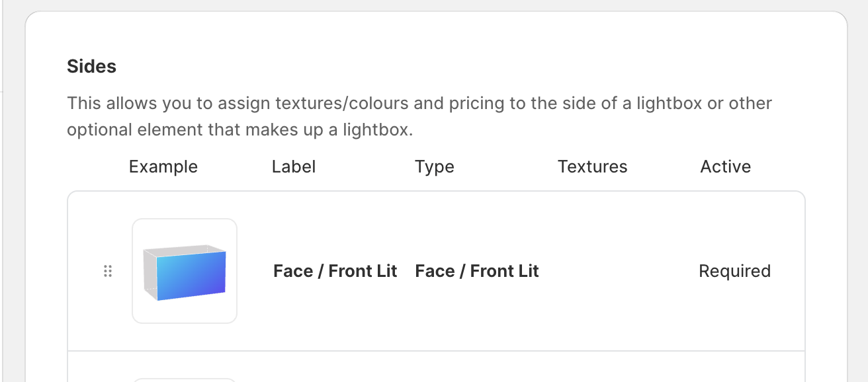Select the Textures column header

[x=592, y=167]
